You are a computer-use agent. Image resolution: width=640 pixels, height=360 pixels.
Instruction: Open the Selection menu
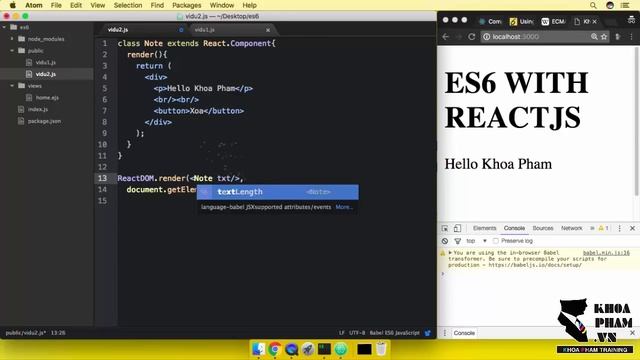pyautogui.click(x=128, y=5)
